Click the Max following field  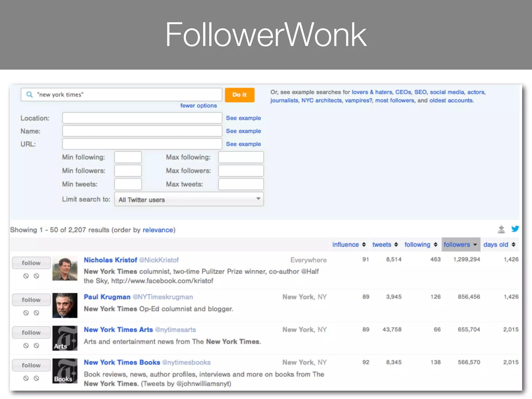241,157
